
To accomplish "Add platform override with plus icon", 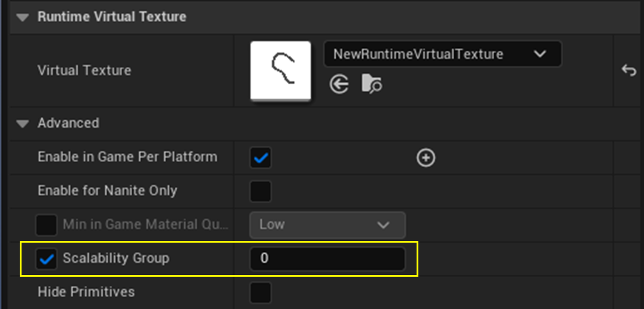I will click(x=426, y=158).
